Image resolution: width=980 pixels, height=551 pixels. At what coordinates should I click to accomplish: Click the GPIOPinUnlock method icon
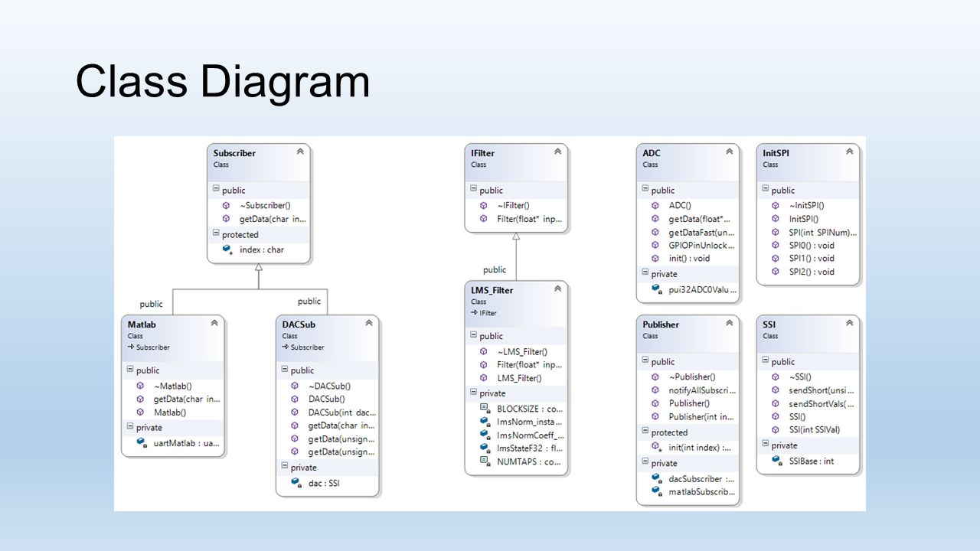pos(655,245)
